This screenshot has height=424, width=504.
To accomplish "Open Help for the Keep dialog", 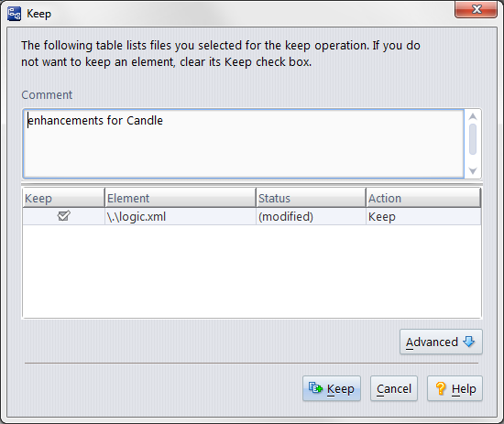I will 455,388.
